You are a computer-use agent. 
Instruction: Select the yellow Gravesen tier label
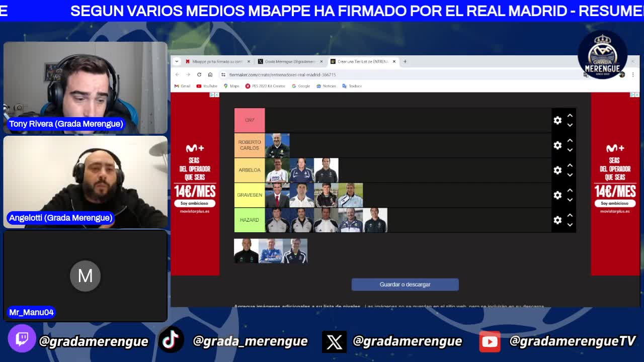click(x=250, y=195)
